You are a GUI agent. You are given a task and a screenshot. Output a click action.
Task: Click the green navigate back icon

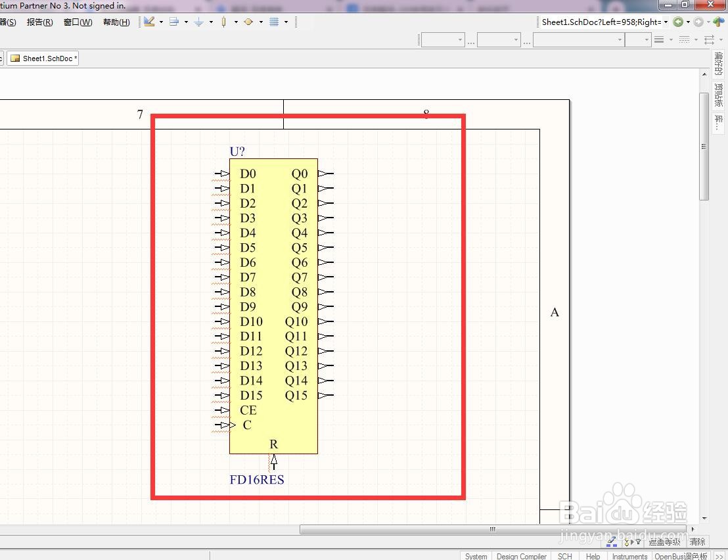[678, 22]
